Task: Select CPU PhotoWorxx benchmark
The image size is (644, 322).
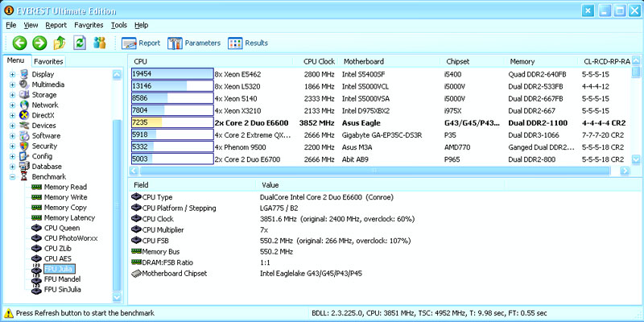Action: (71, 238)
